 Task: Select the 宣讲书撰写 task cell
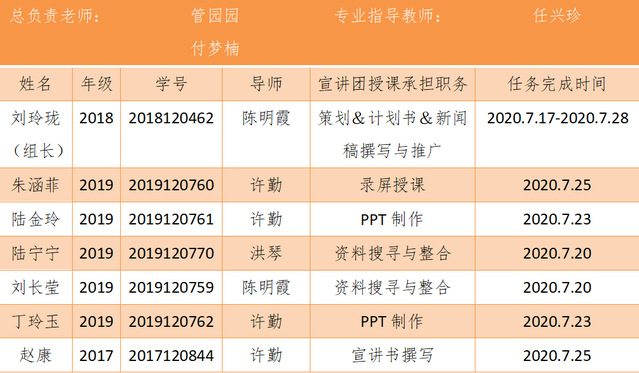tap(392, 355)
